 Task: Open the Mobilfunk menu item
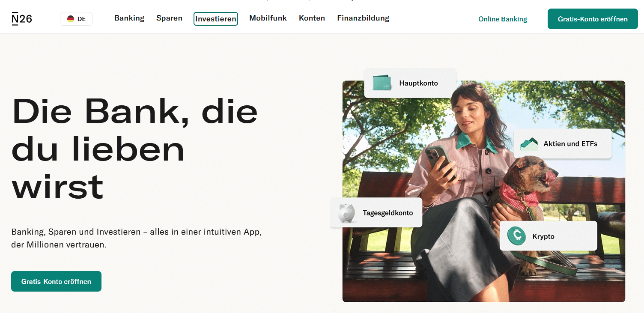(x=268, y=18)
